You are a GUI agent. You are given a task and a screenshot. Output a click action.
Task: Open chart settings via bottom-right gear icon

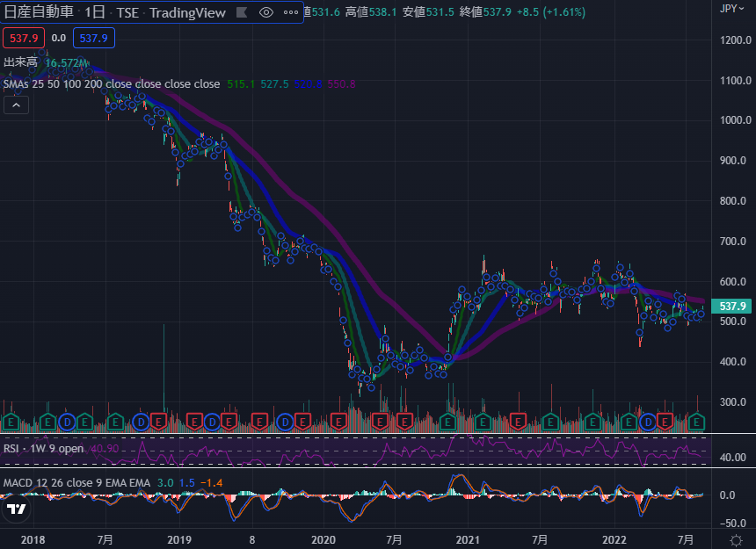coord(737,540)
